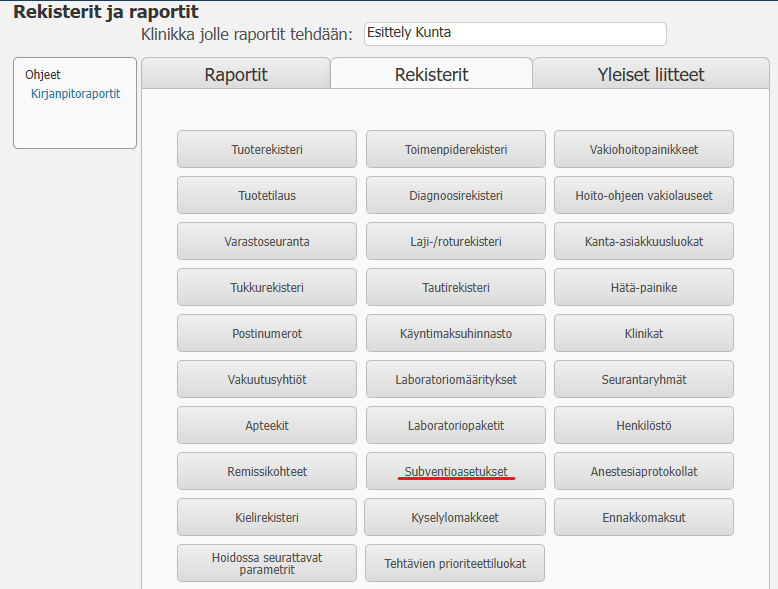Open Kanta-asiakkuusluokat register
778x589 pixels.
point(644,242)
